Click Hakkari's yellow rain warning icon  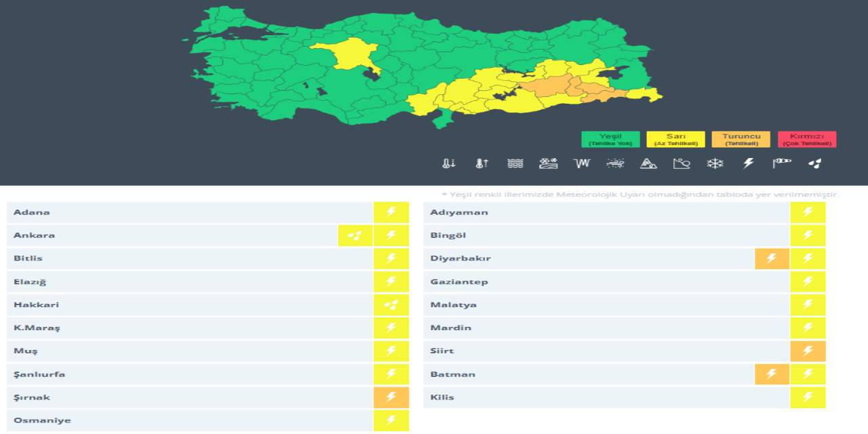391,305
